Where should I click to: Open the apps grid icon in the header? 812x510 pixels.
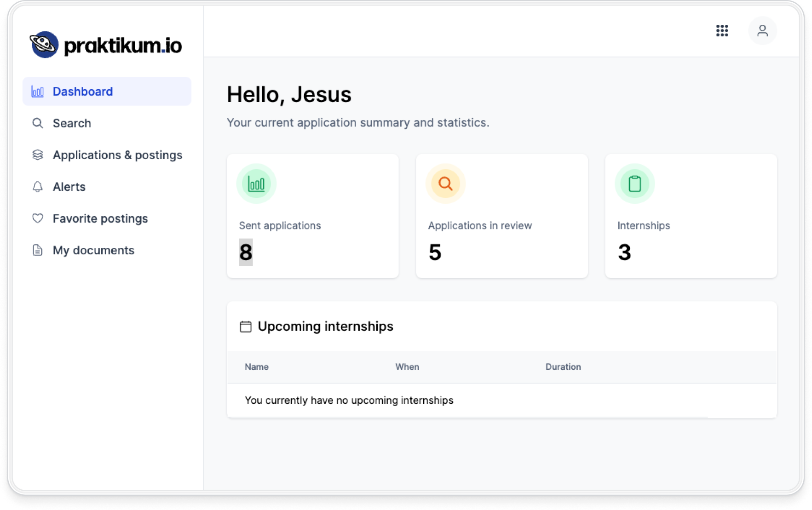[x=722, y=30]
